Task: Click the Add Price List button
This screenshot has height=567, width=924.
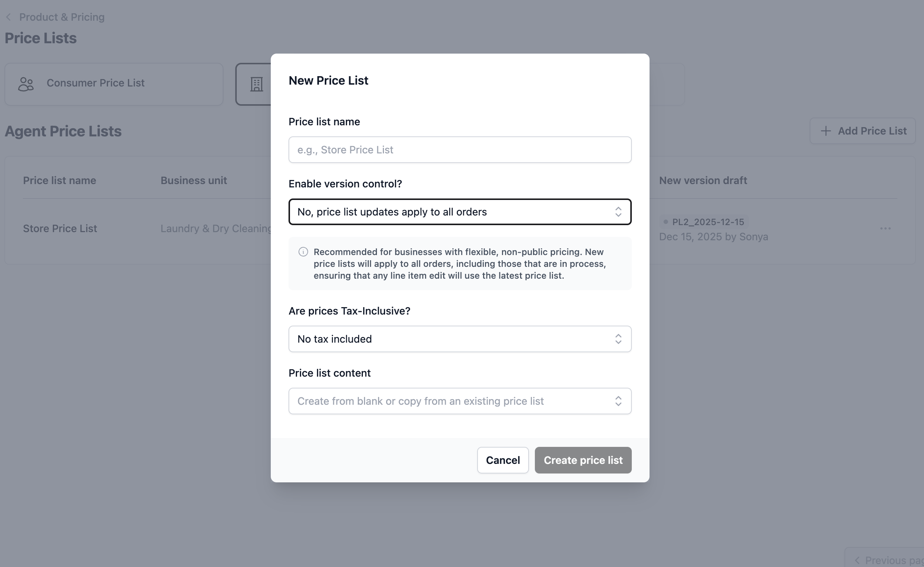Action: [863, 131]
